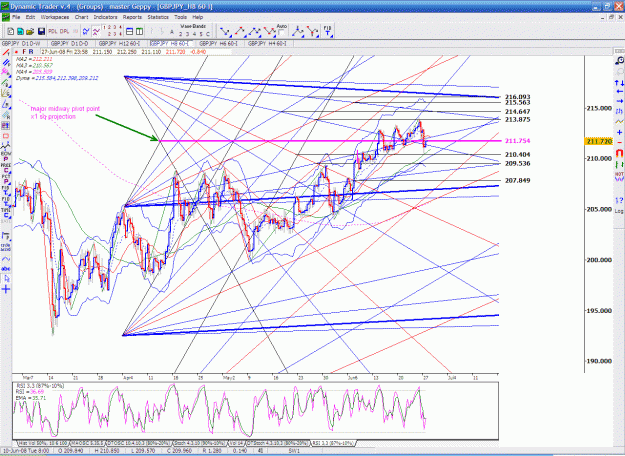Viewport: 625px width, 456px height.
Task: Click the split vertical window icon
Action: tap(139, 31)
